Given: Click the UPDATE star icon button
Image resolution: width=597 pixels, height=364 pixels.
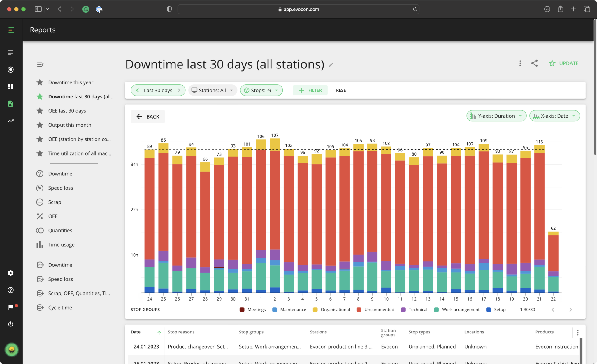Looking at the screenshot, I should (552, 63).
